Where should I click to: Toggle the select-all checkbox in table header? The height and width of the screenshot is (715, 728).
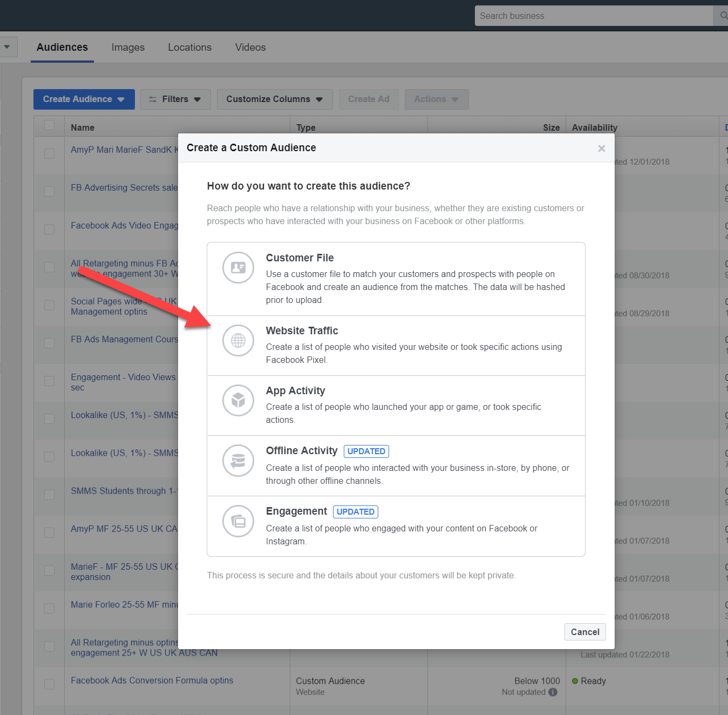(49, 125)
